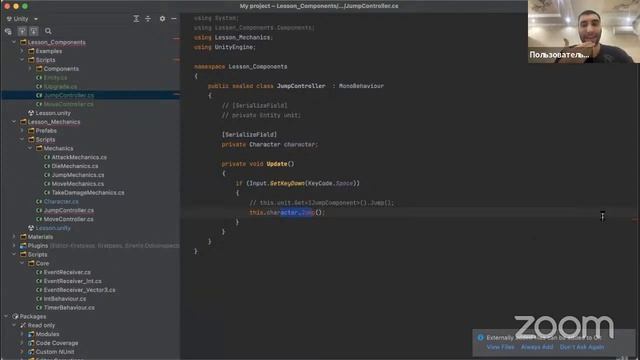
Task: Select the Lesson_Components folder icon
Action: click(23, 42)
